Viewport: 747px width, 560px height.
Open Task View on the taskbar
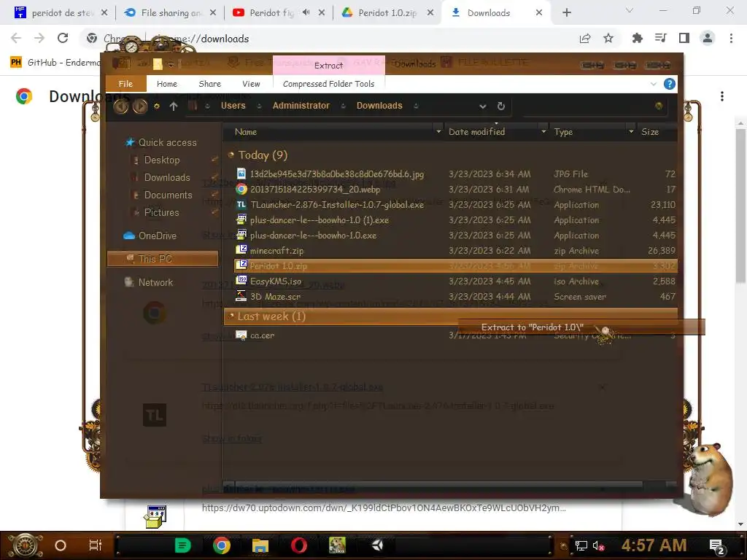[96, 545]
